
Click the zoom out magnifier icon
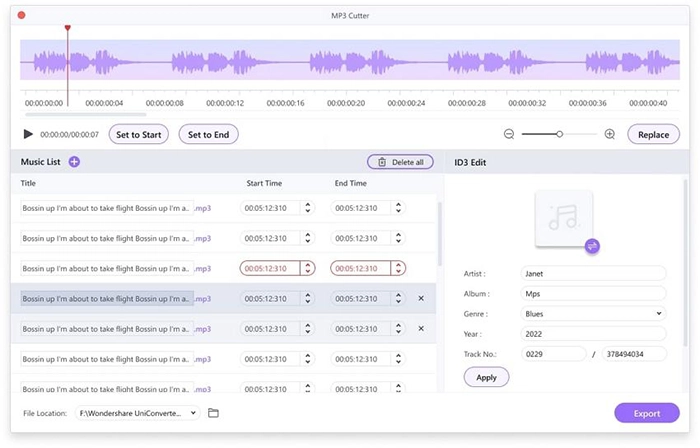tap(509, 134)
